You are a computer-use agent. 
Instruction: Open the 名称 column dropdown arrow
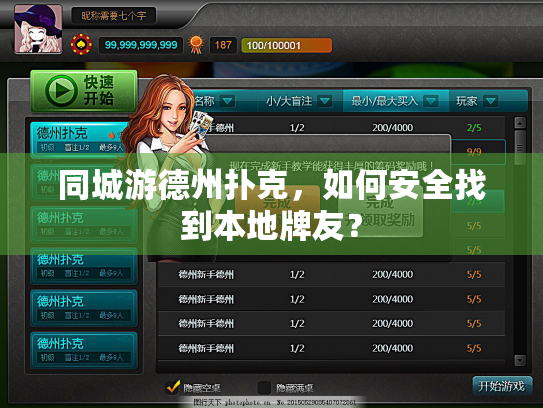[227, 101]
